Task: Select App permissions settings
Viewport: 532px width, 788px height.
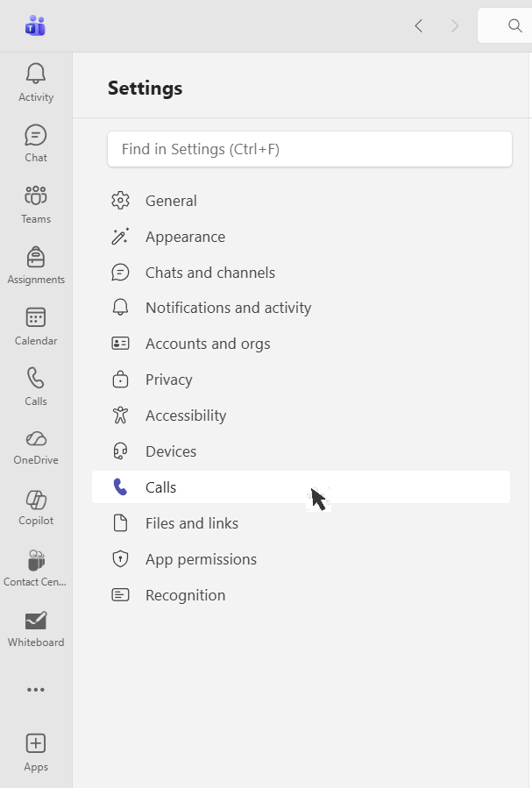Action: tap(301, 559)
